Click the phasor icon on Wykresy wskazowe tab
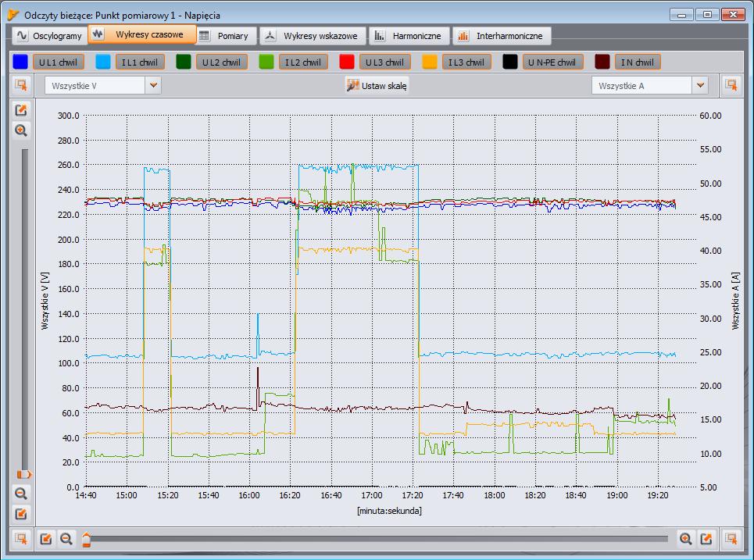754x560 pixels. (x=270, y=36)
